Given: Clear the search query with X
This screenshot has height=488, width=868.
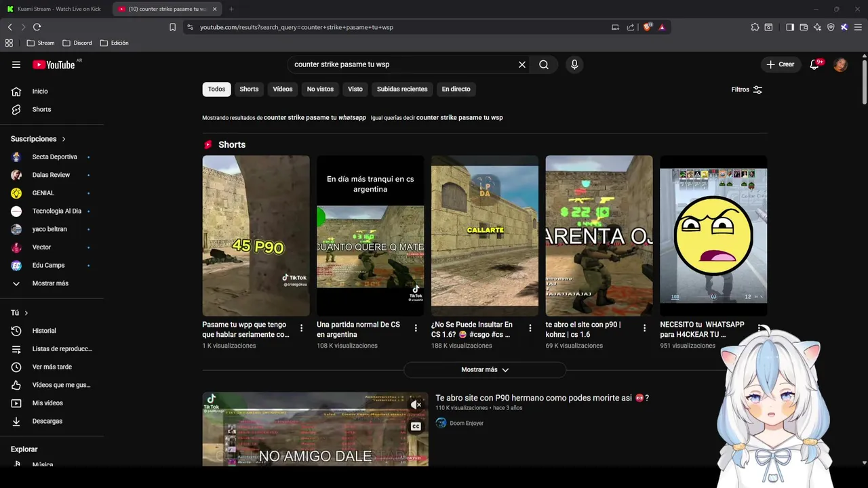Looking at the screenshot, I should [x=522, y=64].
